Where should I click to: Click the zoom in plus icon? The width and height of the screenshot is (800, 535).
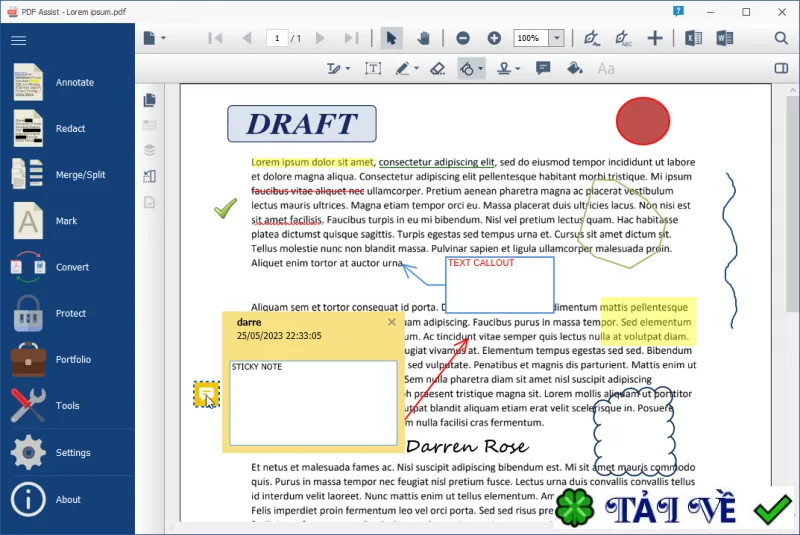click(x=494, y=38)
